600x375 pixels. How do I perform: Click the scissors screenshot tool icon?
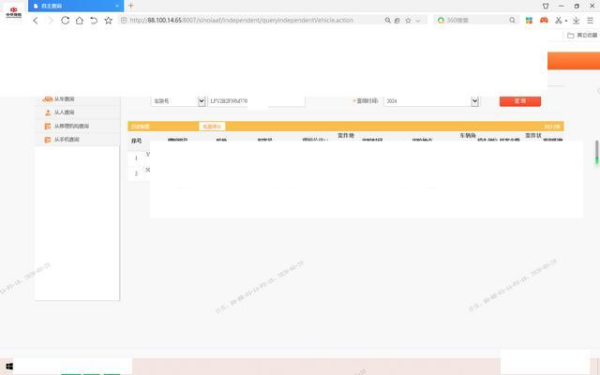[x=559, y=20]
